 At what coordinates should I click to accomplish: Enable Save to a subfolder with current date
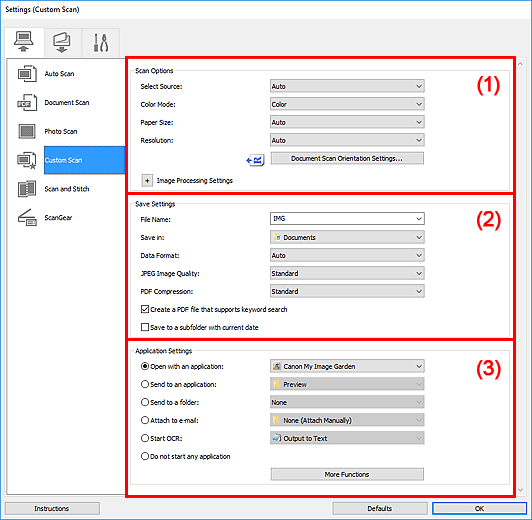coord(145,327)
